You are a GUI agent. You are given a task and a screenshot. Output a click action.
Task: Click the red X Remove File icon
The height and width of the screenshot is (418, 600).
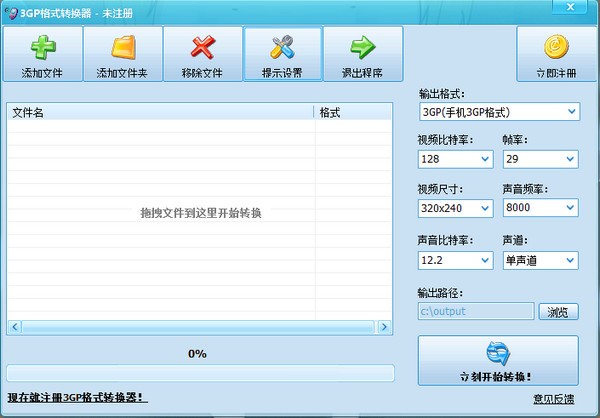pos(203,47)
